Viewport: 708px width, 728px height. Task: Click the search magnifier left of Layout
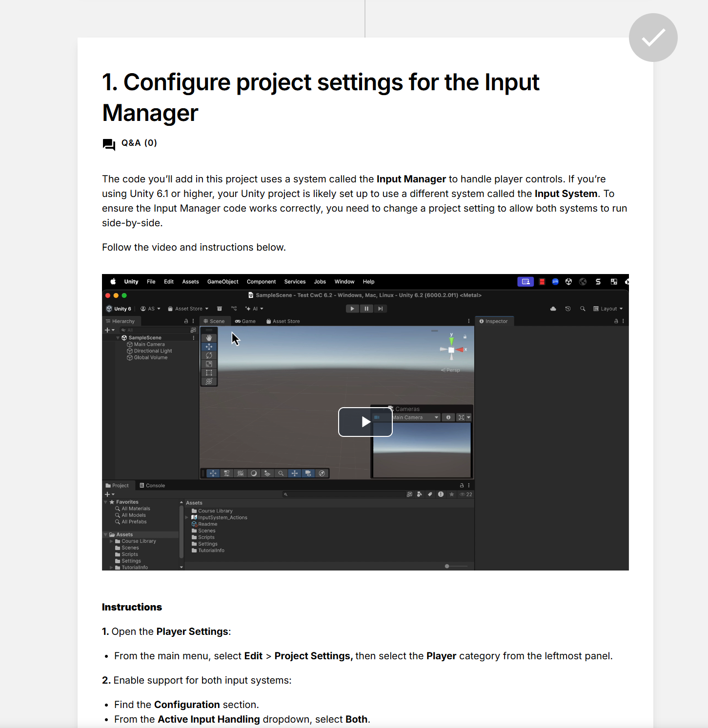click(x=583, y=309)
